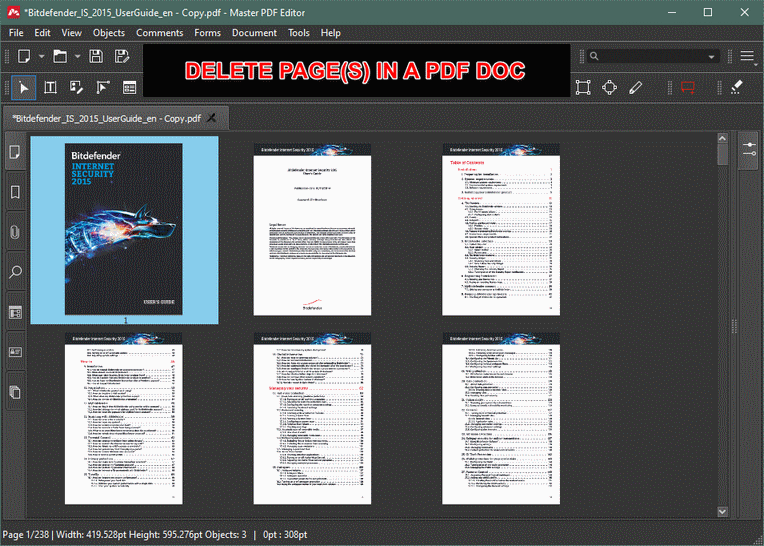This screenshot has height=546, width=764.
Task: Select bottom row right contents page thumbnail
Action: [x=500, y=418]
